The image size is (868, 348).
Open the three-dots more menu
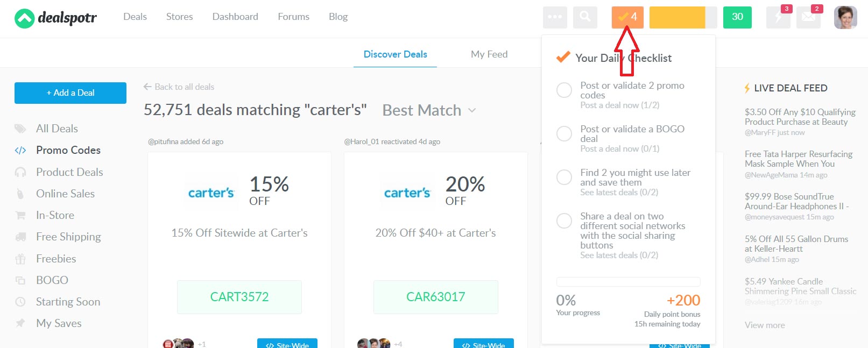[x=555, y=17]
